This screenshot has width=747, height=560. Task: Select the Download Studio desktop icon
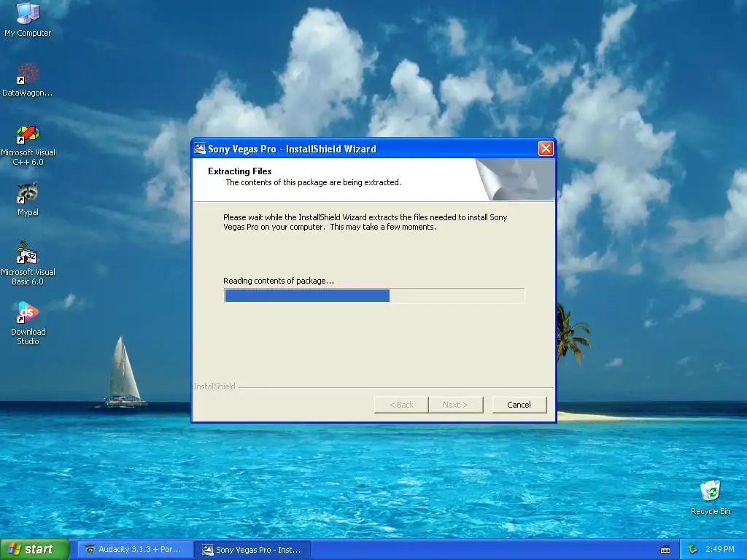click(28, 323)
